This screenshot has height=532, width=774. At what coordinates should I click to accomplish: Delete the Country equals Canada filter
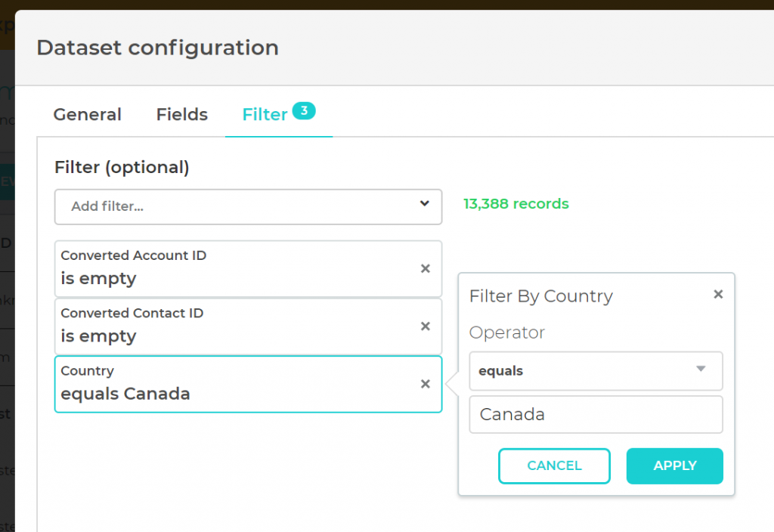(x=426, y=384)
